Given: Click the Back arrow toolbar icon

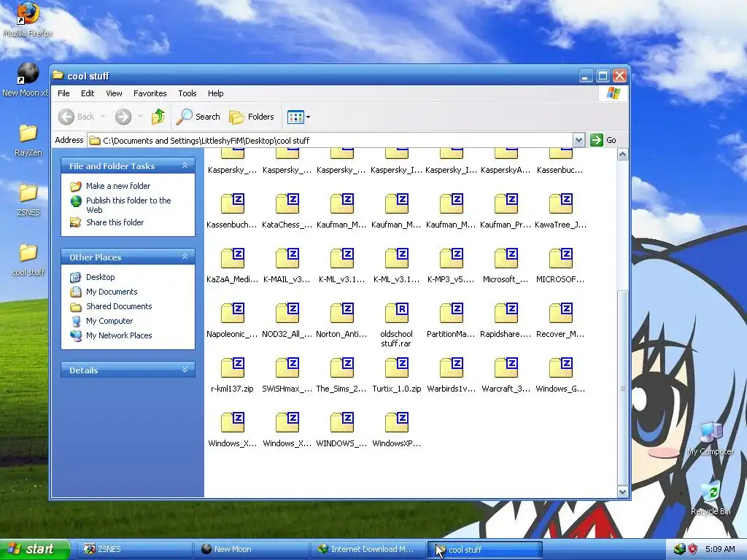Looking at the screenshot, I should coord(66,117).
